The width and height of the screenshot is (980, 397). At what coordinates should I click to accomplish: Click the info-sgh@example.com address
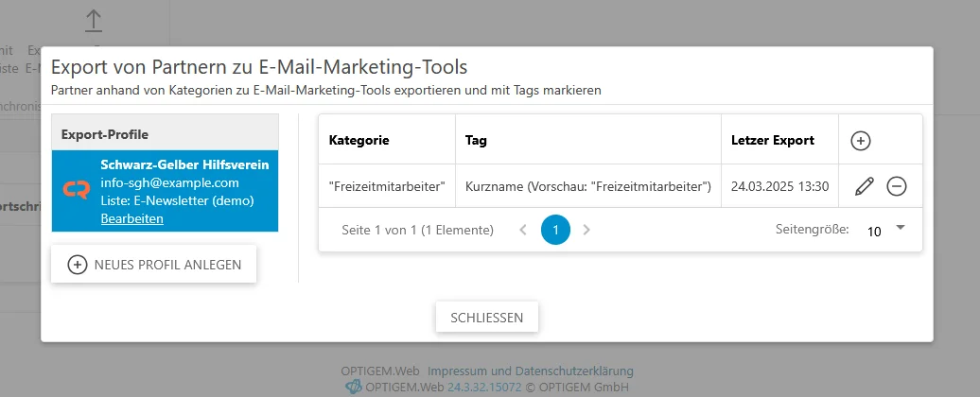pyautogui.click(x=170, y=182)
